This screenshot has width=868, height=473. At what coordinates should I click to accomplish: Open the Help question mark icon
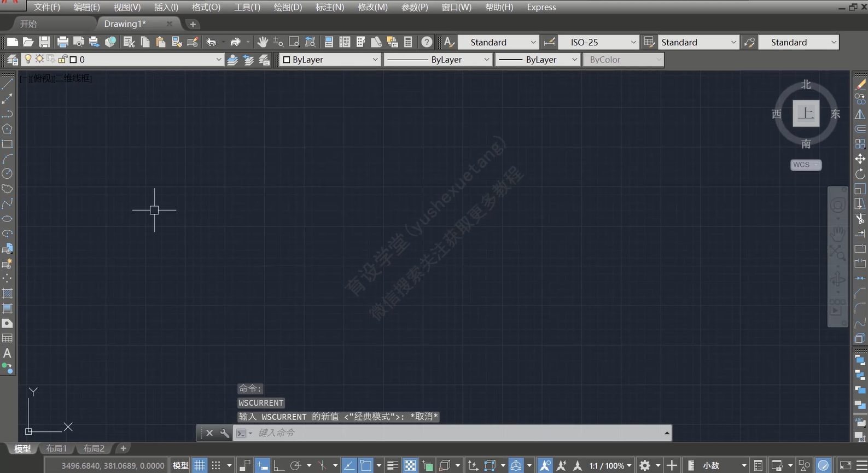[427, 42]
